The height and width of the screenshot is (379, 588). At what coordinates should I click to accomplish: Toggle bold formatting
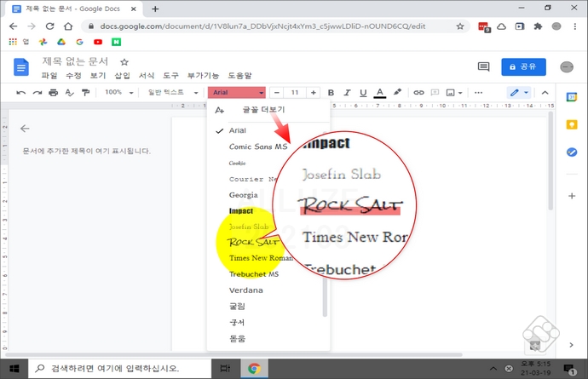[331, 93]
